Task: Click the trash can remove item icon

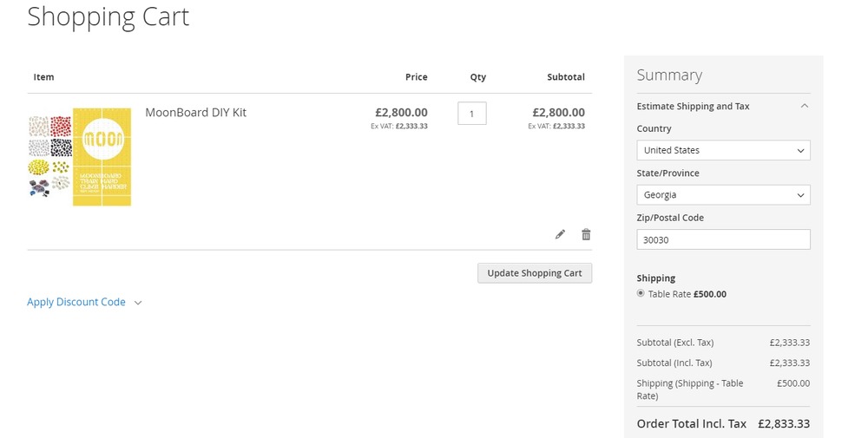Action: tap(586, 234)
